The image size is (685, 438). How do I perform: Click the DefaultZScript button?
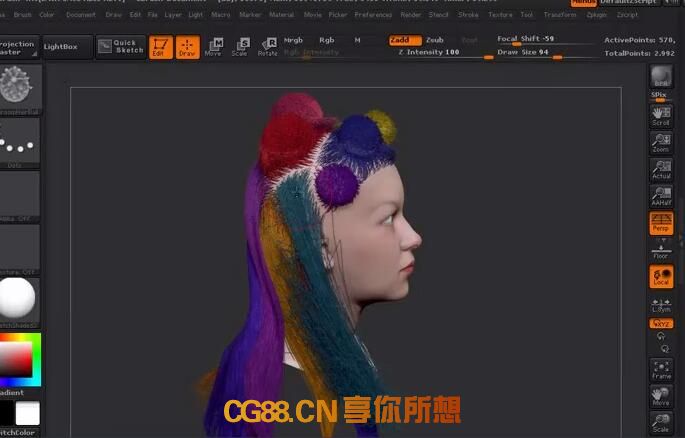coord(628,3)
